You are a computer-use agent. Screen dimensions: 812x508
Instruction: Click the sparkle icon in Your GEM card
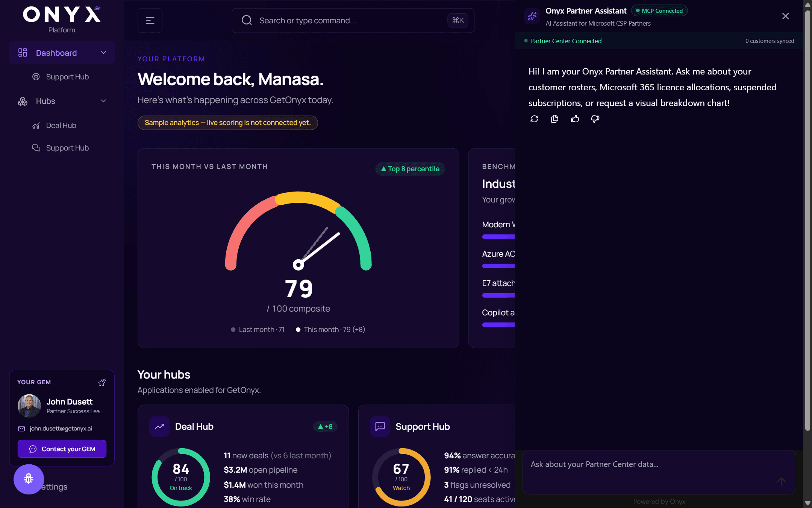pyautogui.click(x=102, y=383)
